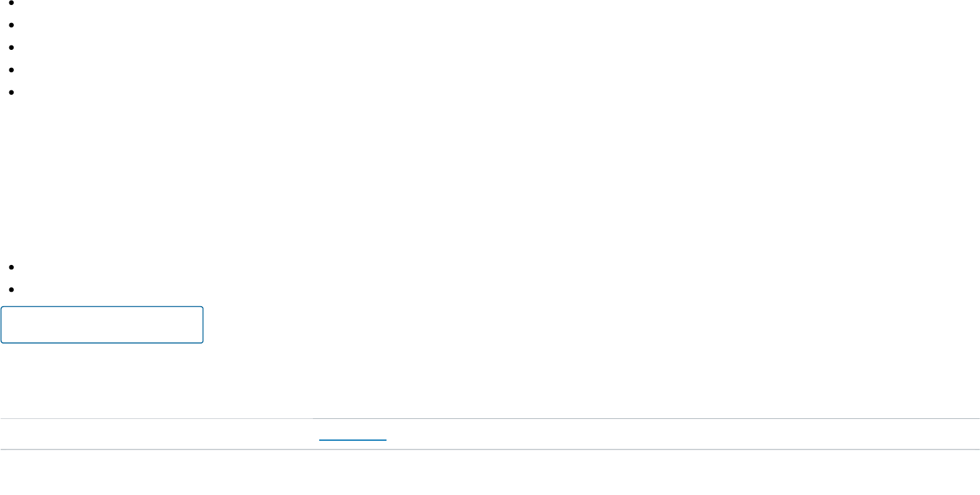This screenshot has height=495, width=980.
Task: Select the second bullet in the upper list
Action: [12, 25]
